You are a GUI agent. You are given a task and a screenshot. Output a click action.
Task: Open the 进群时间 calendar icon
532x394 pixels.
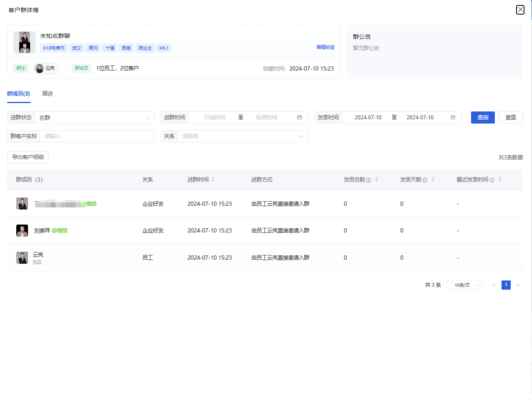click(x=299, y=117)
